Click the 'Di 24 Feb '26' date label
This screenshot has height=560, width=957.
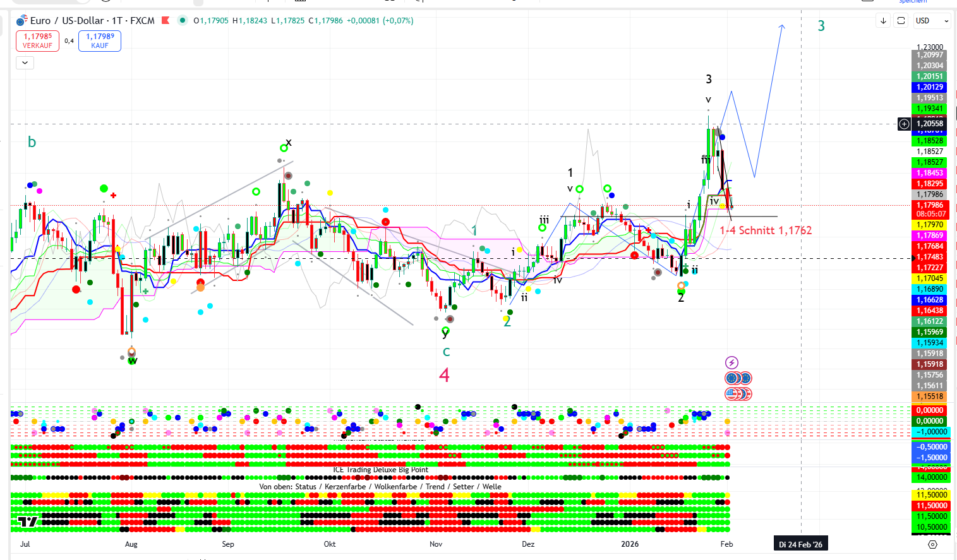click(x=800, y=544)
